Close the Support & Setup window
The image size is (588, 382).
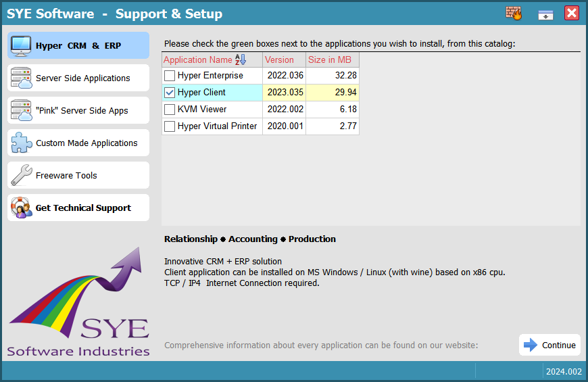(x=572, y=13)
